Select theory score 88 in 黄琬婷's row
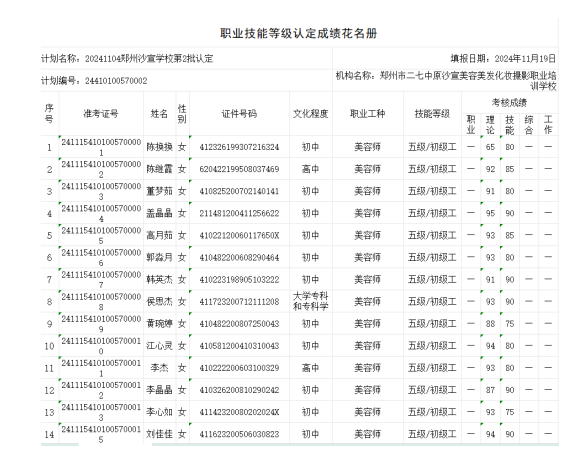The image size is (584, 459). [x=490, y=323]
